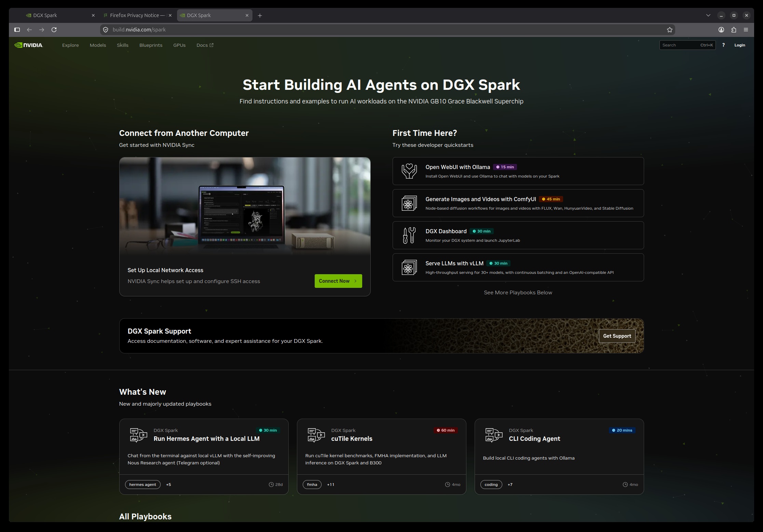Viewport: 763px width, 532px height.
Task: Click the 20 mins duration badge
Action: [x=622, y=430]
